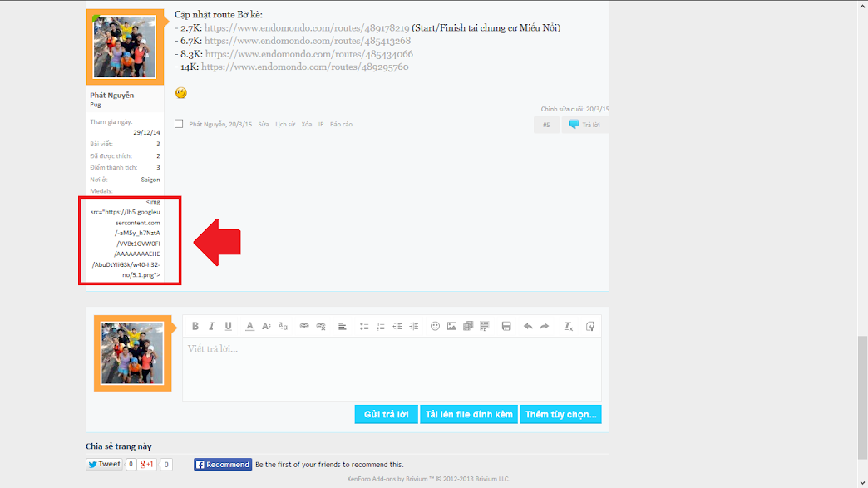Undo last edit in the editor
Screen dimensions: 868x488
528,327
